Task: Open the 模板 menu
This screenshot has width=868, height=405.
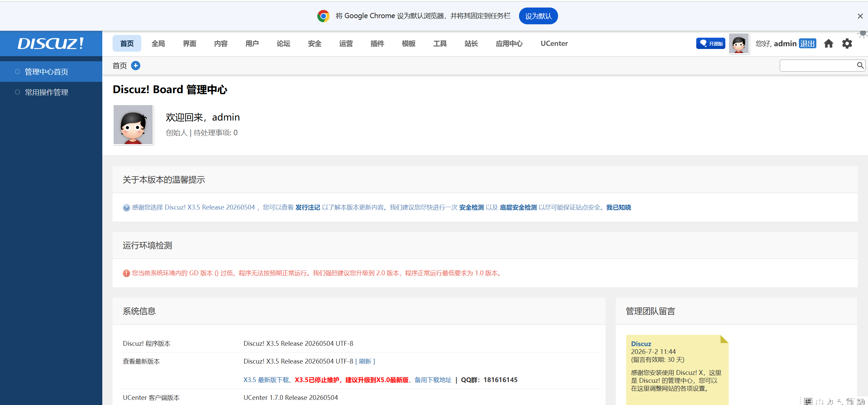Action: click(x=409, y=43)
